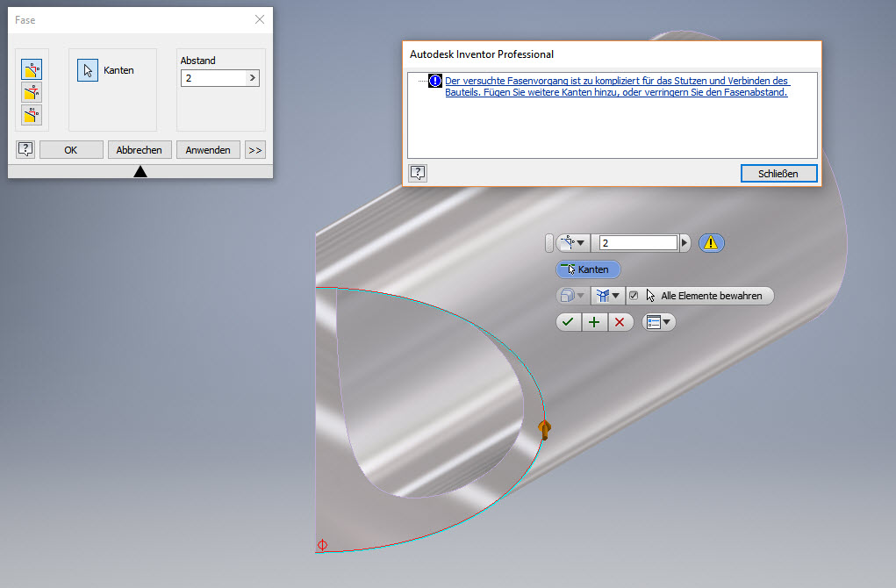Activate the Kanten selection arrow in Fase dialog

pos(88,70)
